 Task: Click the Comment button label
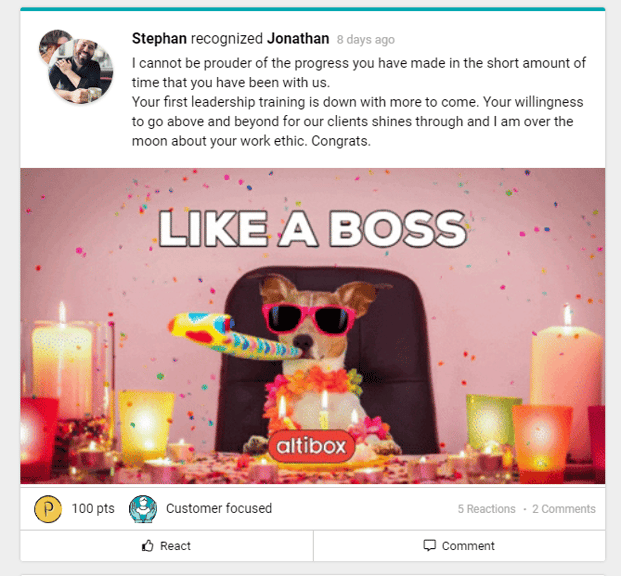[x=468, y=546]
